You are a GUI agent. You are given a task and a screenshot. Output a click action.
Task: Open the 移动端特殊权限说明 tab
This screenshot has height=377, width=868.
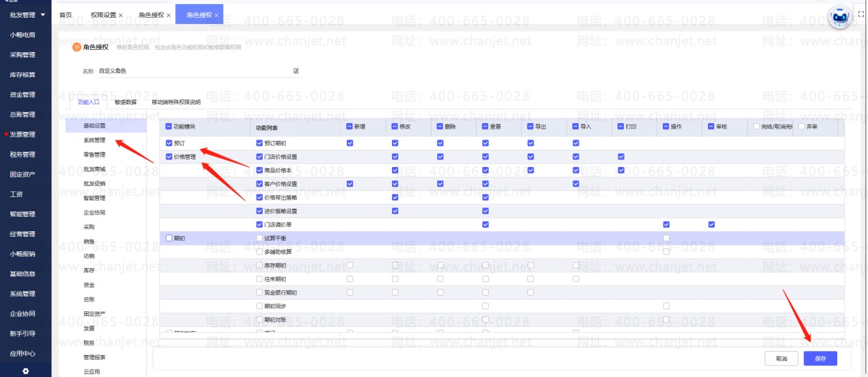pos(176,102)
